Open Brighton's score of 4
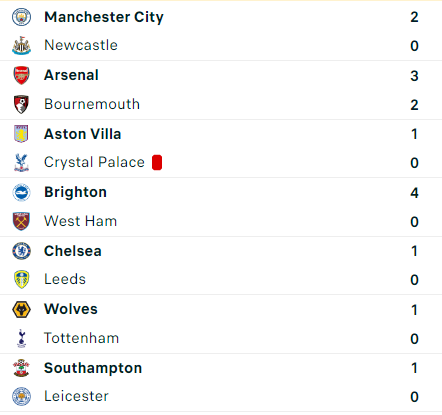The height and width of the screenshot is (415, 442). coord(414,193)
